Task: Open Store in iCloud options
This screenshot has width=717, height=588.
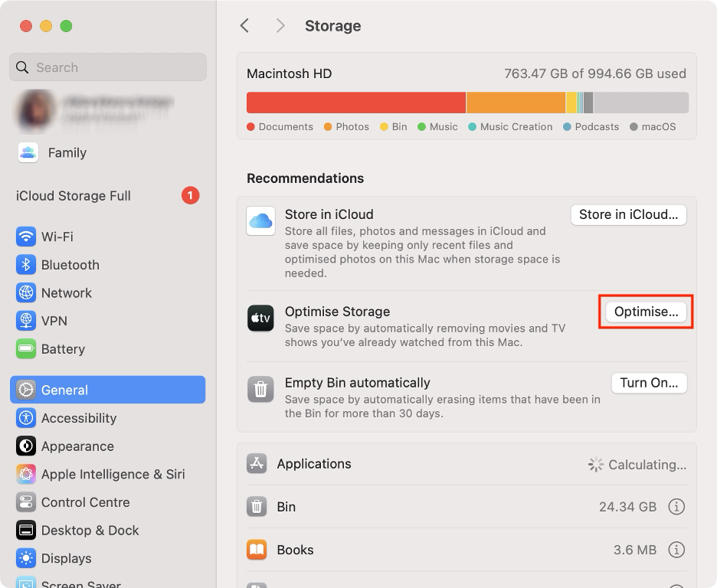Action: click(x=628, y=214)
